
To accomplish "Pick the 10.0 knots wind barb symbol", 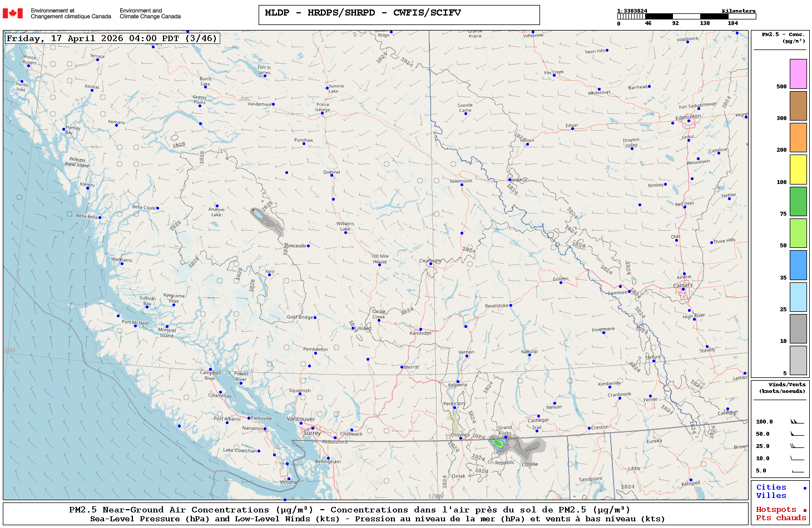I will [796, 459].
